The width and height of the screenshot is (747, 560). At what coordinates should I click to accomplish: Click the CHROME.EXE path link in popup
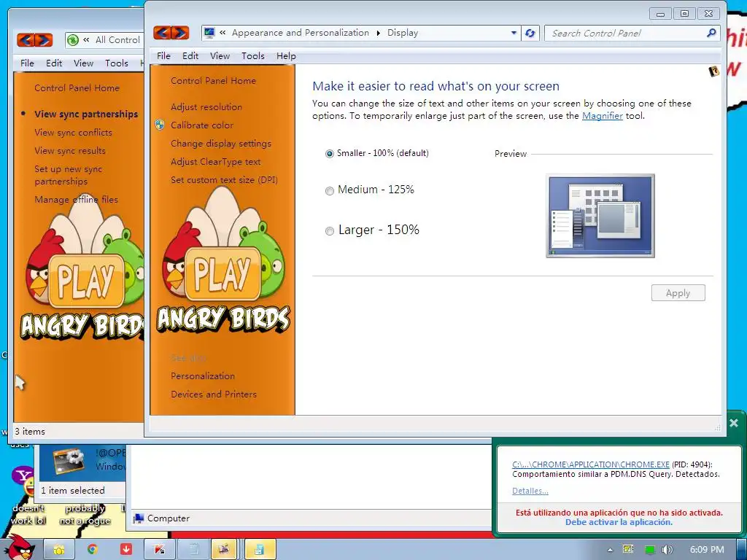click(590, 464)
